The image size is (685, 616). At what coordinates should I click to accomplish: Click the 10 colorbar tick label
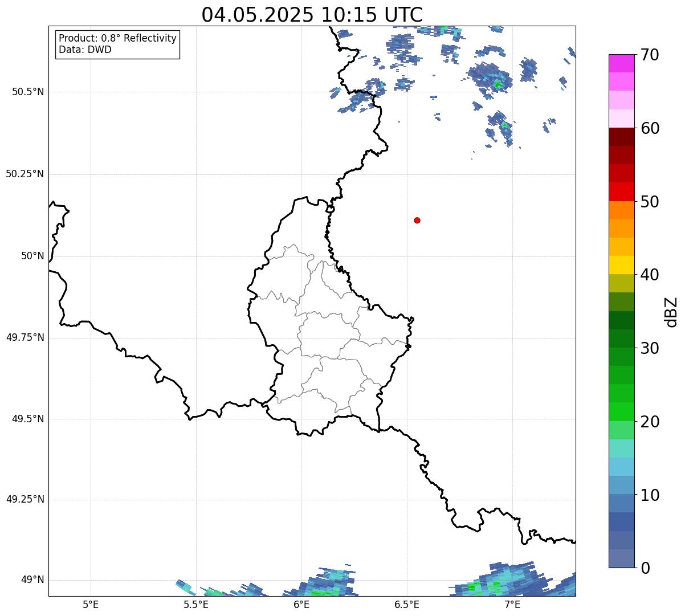click(650, 495)
